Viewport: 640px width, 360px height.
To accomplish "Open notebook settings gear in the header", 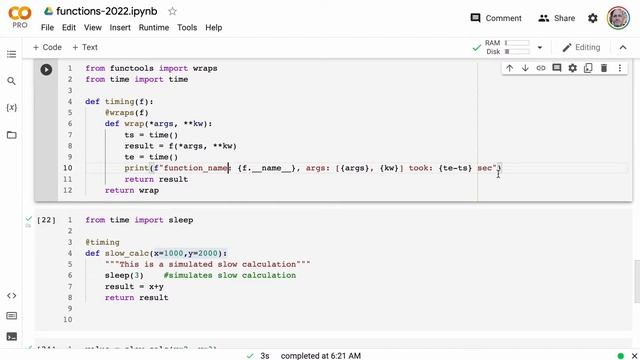I will pyautogui.click(x=593, y=18).
